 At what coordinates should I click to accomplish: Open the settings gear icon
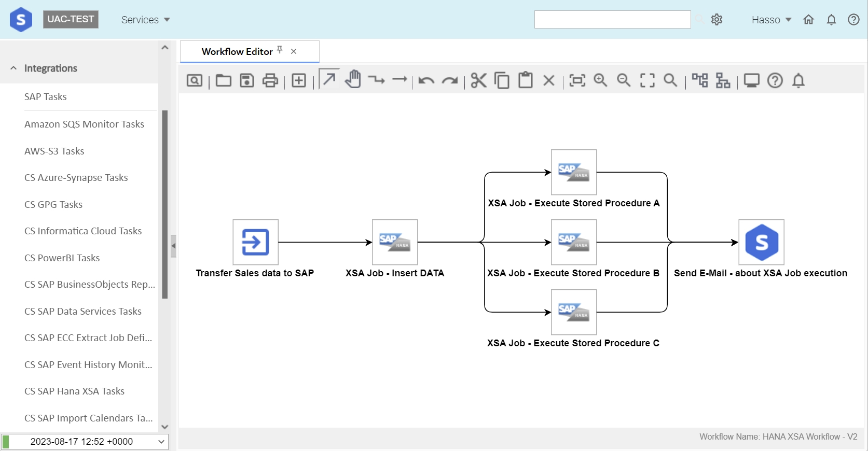click(717, 20)
